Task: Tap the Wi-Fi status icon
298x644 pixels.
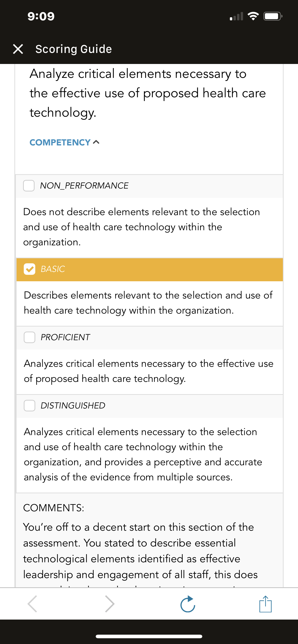Action: [253, 17]
